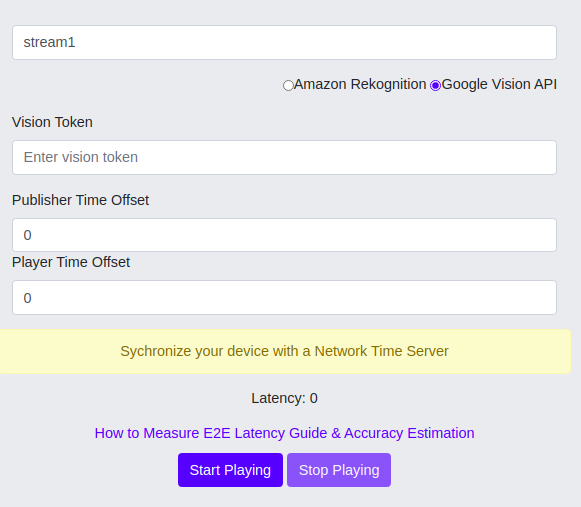Image resolution: width=581 pixels, height=507 pixels.
Task: Focus the stream1 stream name field
Action: 284,42
